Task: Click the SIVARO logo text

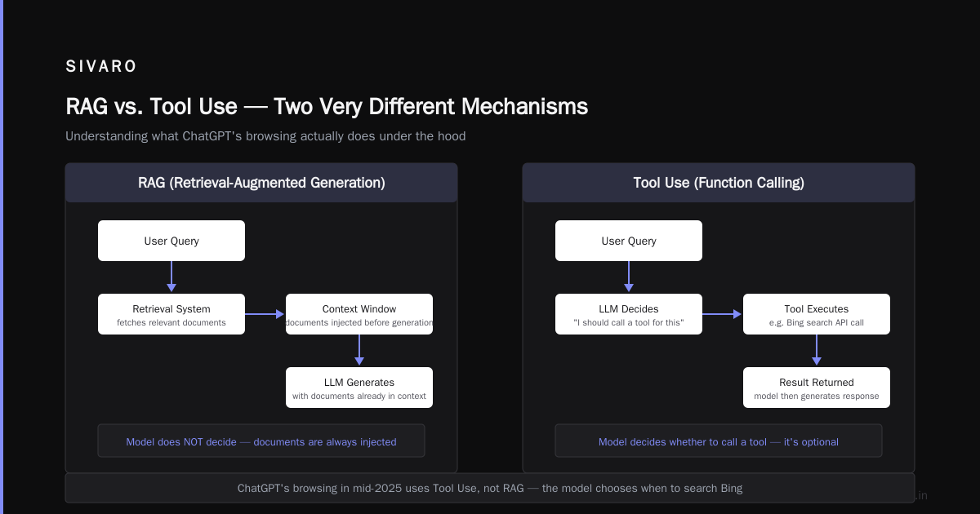Action: pyautogui.click(x=101, y=67)
